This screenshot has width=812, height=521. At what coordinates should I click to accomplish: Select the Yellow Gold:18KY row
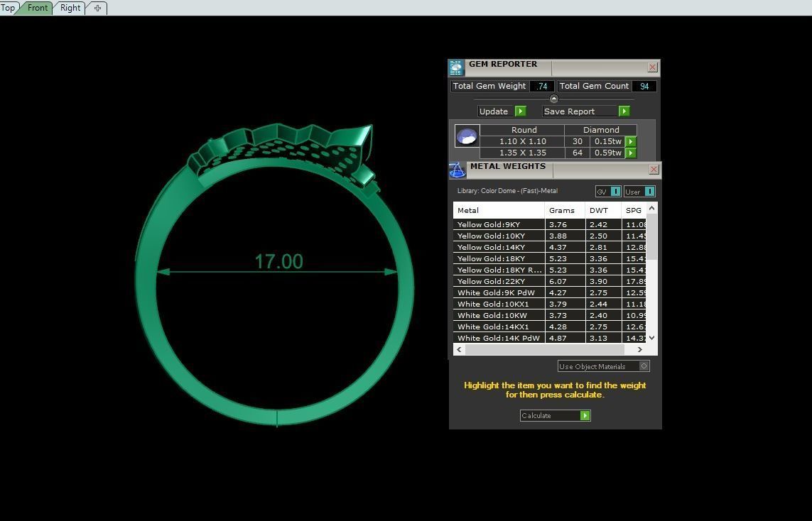[x=550, y=258]
